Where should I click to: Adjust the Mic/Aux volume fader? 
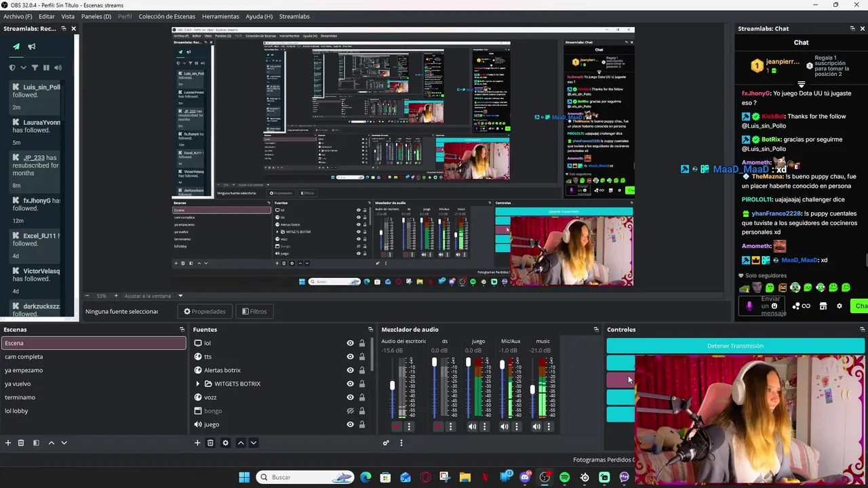(502, 365)
